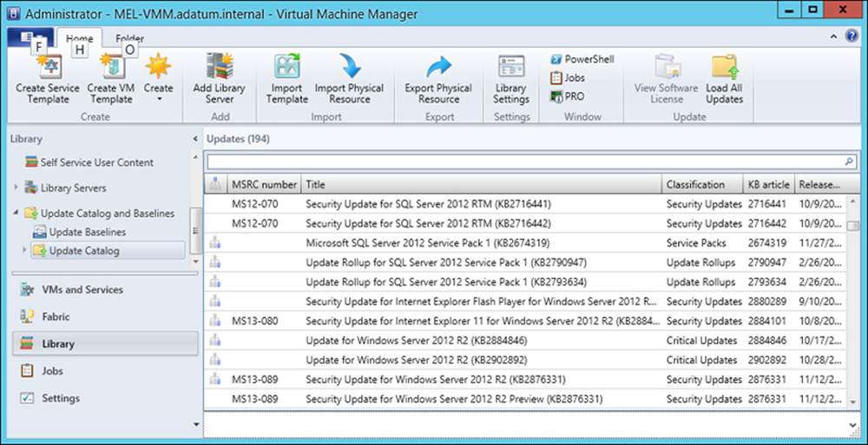The image size is (868, 445).
Task: Open the Library workspace
Action: [x=105, y=344]
